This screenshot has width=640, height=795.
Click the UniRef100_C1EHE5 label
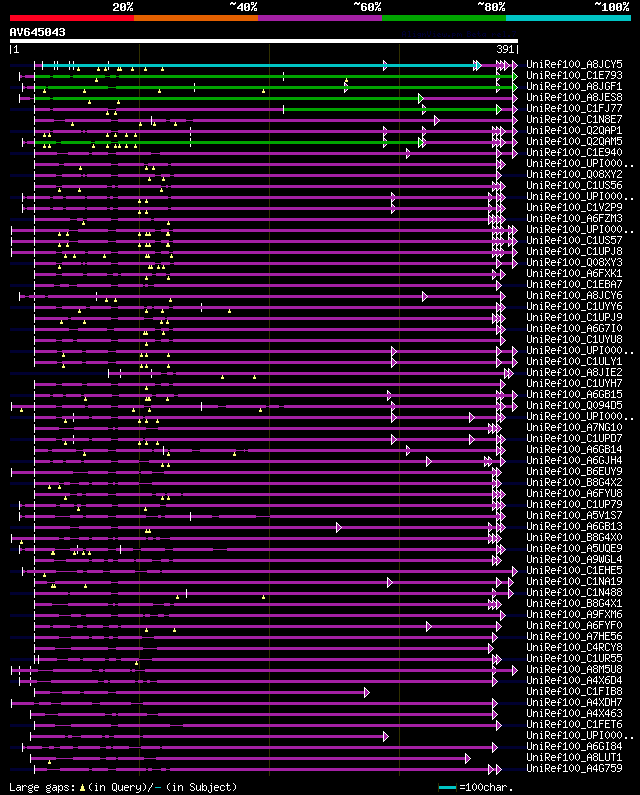pos(574,570)
